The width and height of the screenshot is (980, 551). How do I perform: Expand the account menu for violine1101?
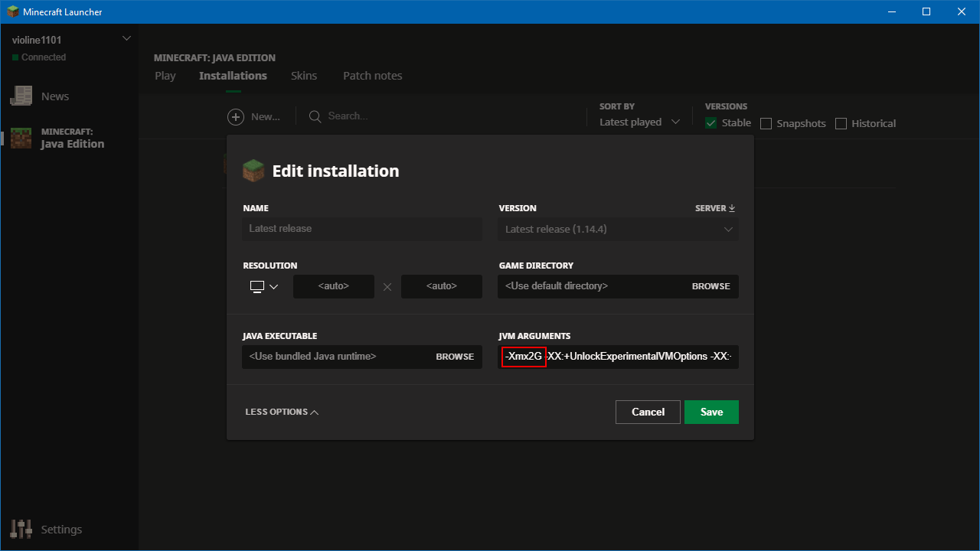[126, 39]
